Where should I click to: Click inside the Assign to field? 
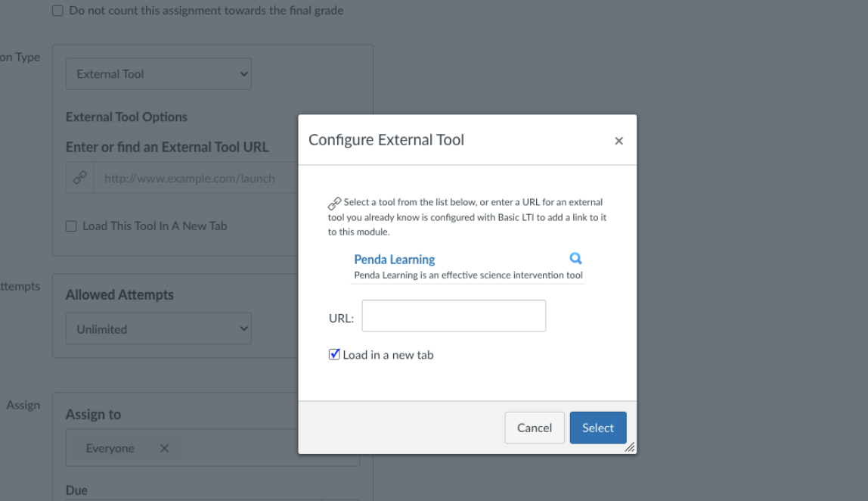click(x=243, y=448)
